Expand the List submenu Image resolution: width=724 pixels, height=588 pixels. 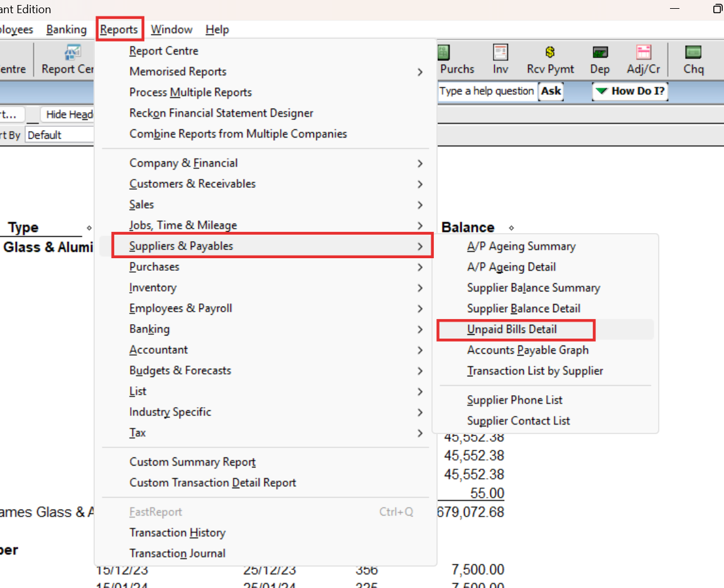click(x=266, y=392)
